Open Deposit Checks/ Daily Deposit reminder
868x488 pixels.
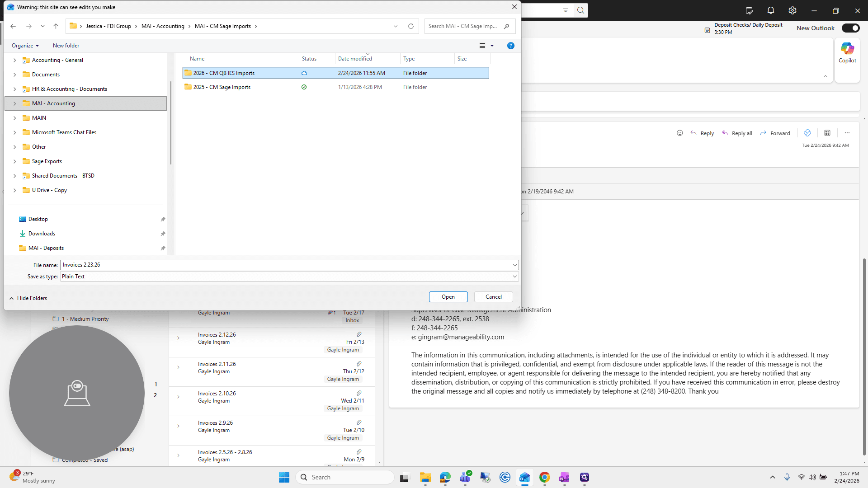pyautogui.click(x=744, y=28)
